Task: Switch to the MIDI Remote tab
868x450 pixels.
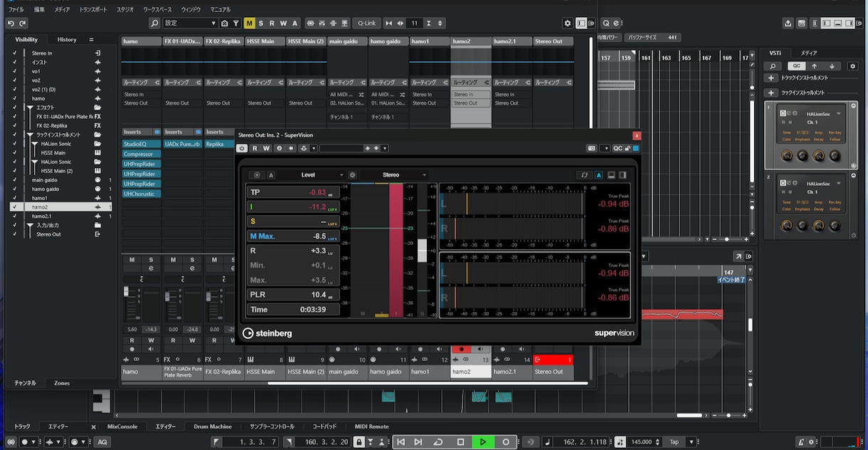Action: click(372, 427)
